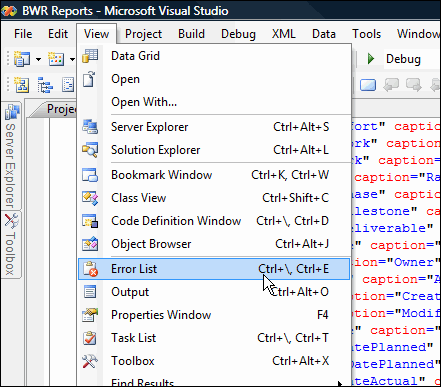Click the Solution Explorer magnifier icon
This screenshot has width=441, height=387.
coord(90,150)
